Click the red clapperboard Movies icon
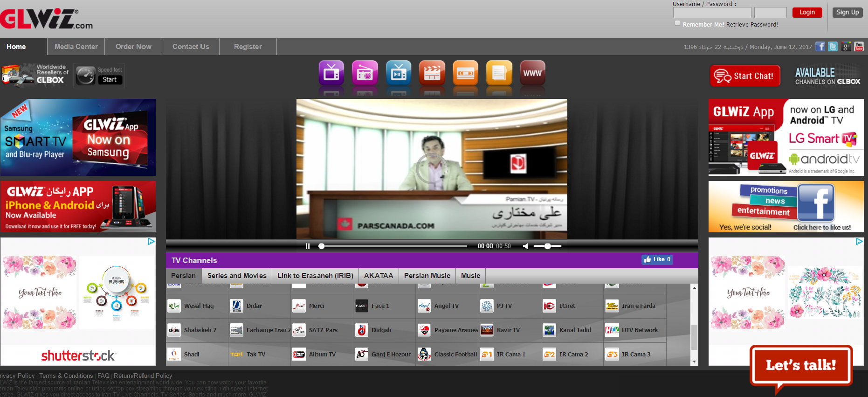868x397 pixels. pyautogui.click(x=432, y=73)
